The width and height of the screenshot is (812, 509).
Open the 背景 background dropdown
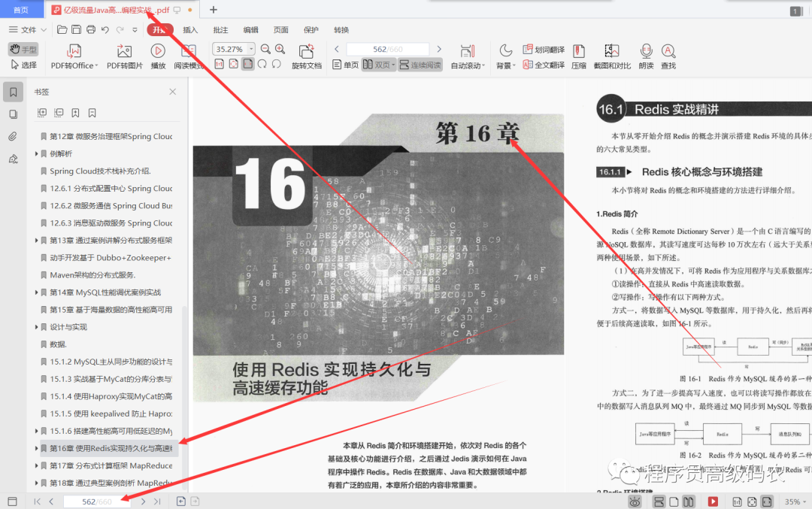505,57
